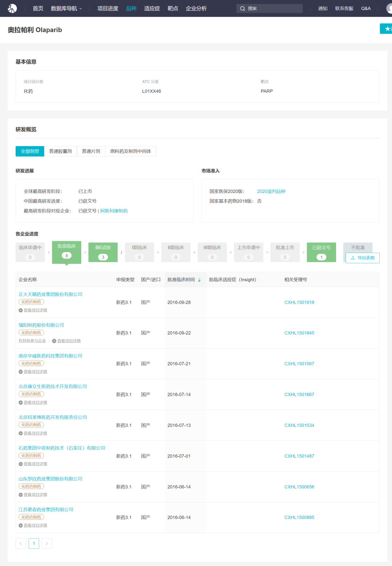Open acceptance number CXHL1501667
Image resolution: width=392 pixels, height=566 pixels.
point(299,395)
